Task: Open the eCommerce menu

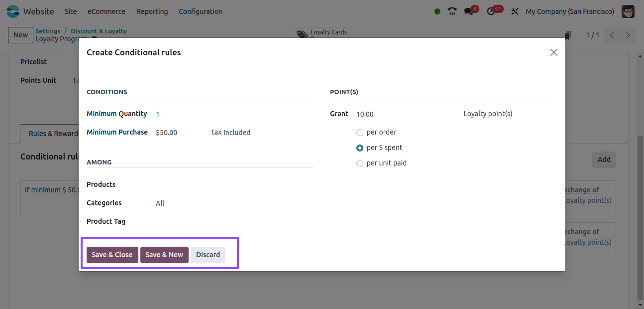Action: (107, 11)
